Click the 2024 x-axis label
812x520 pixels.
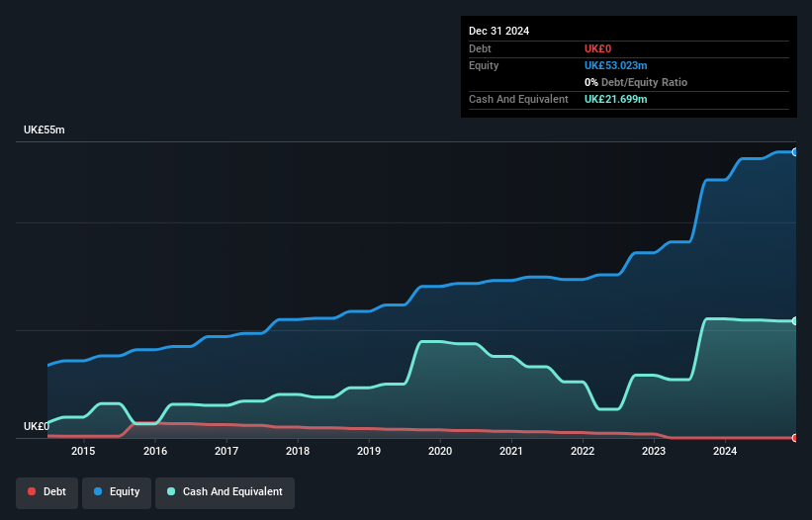pos(725,451)
